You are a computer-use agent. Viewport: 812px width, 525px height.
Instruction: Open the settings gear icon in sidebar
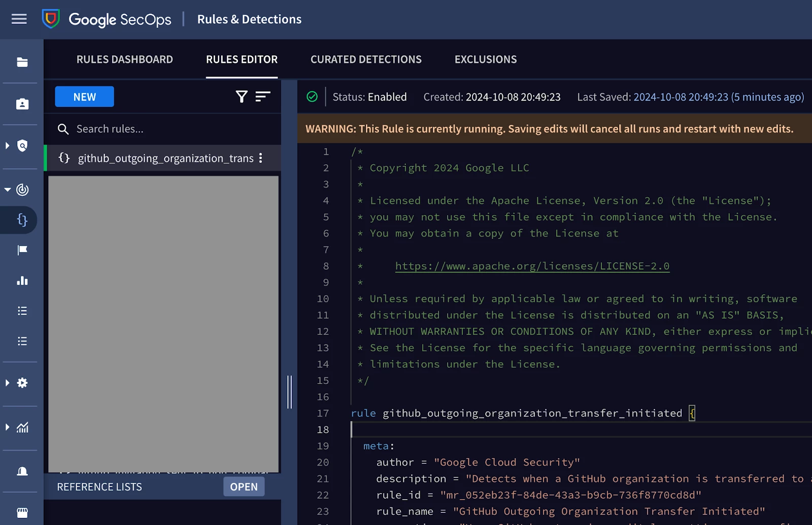click(x=22, y=383)
